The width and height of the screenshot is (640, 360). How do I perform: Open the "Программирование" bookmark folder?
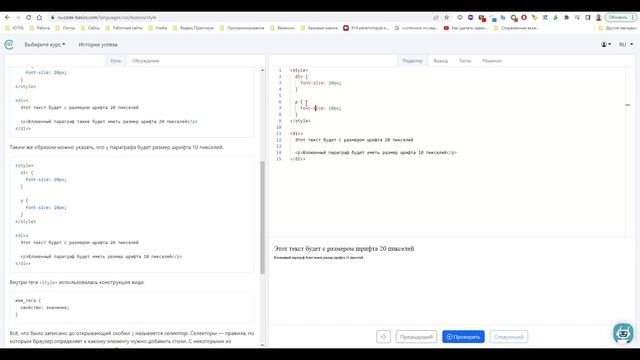(x=242, y=28)
